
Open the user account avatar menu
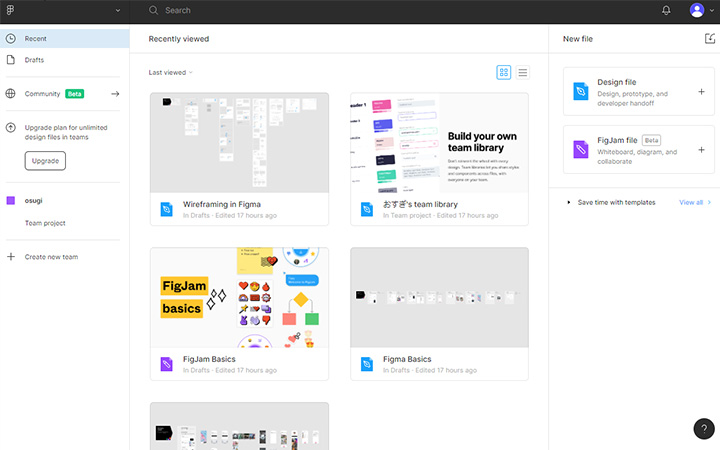tap(697, 10)
